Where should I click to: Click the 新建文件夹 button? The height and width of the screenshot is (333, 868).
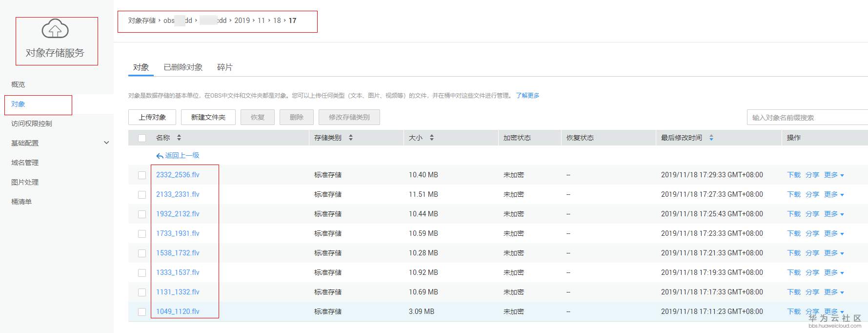pyautogui.click(x=208, y=117)
